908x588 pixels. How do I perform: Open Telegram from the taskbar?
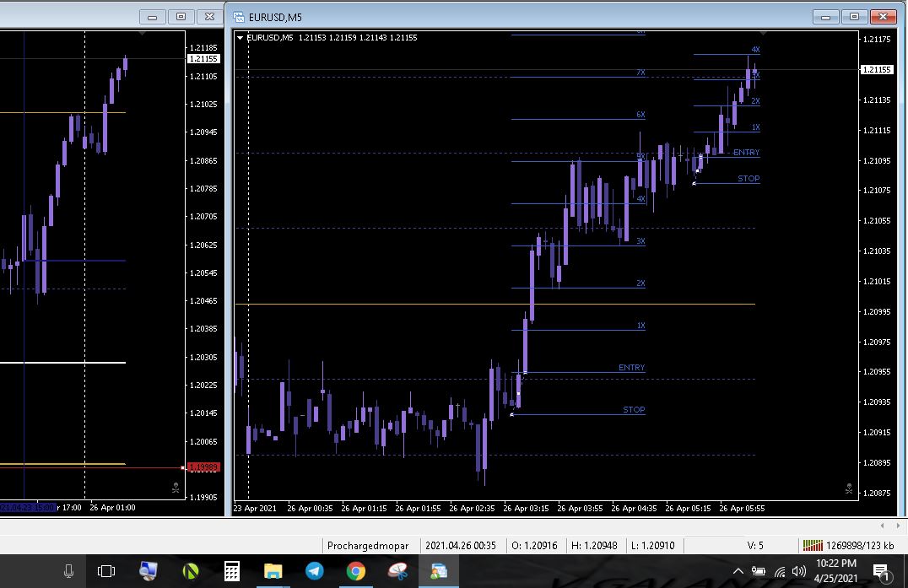pos(315,571)
